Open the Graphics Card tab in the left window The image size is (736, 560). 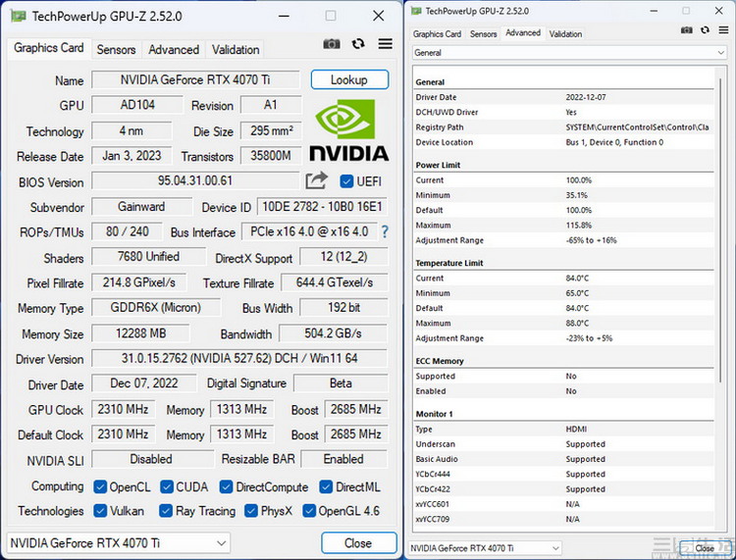(x=48, y=48)
